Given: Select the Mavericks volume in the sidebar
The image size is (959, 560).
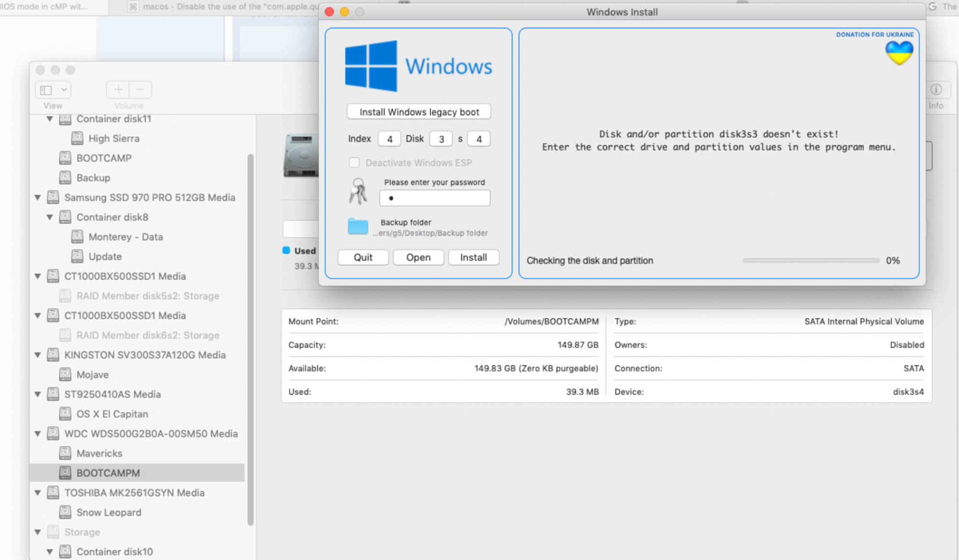Looking at the screenshot, I should pyautogui.click(x=99, y=453).
